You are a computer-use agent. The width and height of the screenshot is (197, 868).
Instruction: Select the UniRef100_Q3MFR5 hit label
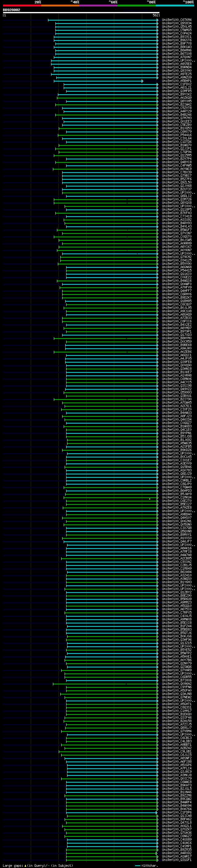coord(177,91)
